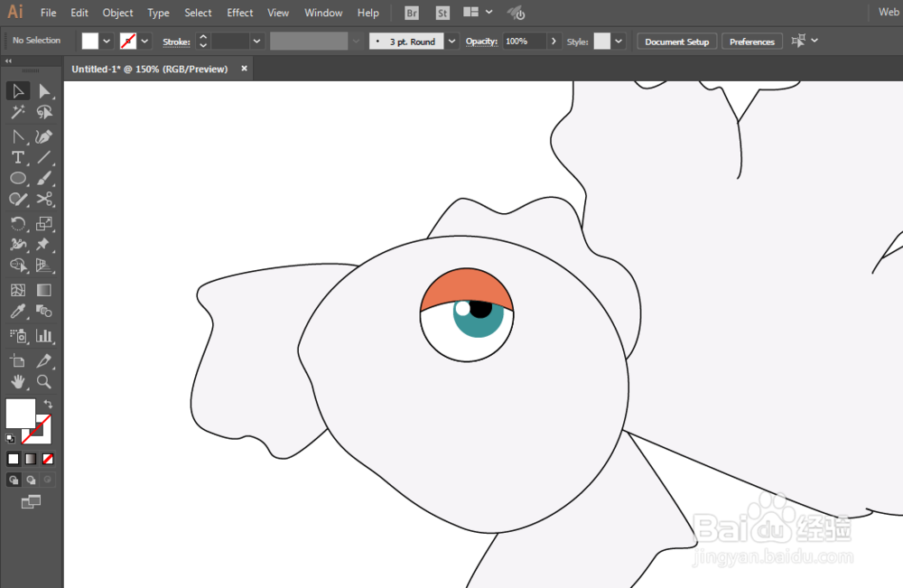Viewport: 903px width, 588px height.
Task: Open the fill color dropdown arrow
Action: [107, 41]
